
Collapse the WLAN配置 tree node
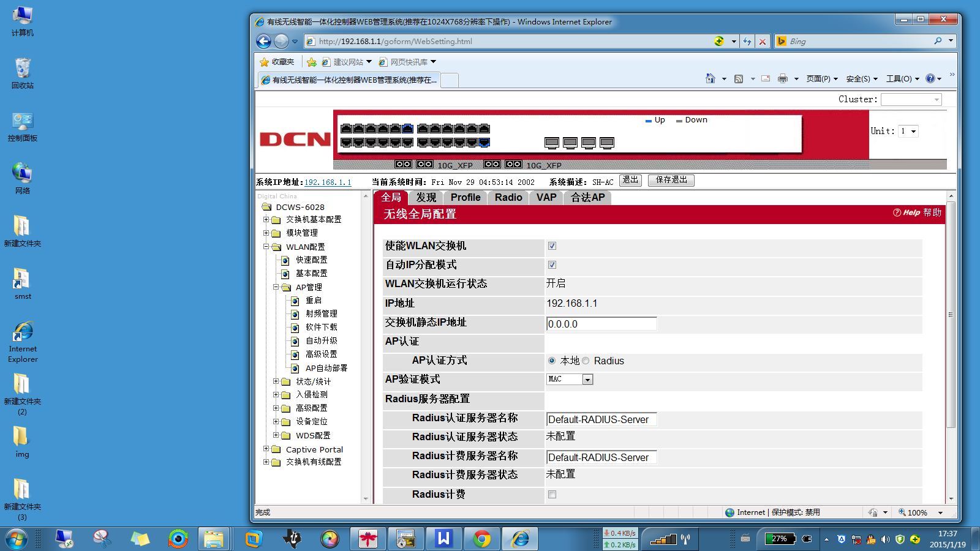pos(266,247)
